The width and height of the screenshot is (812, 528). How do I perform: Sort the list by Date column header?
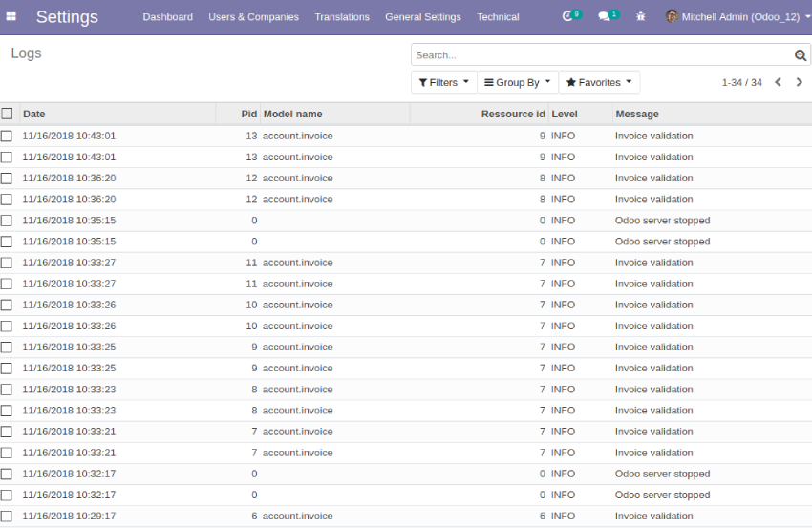click(34, 114)
